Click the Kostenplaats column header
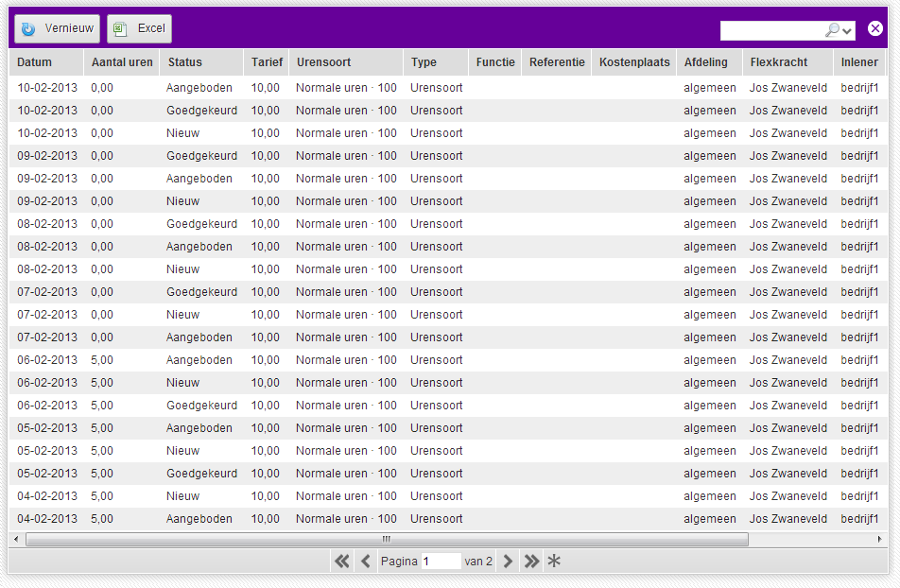This screenshot has width=900, height=588. [634, 62]
